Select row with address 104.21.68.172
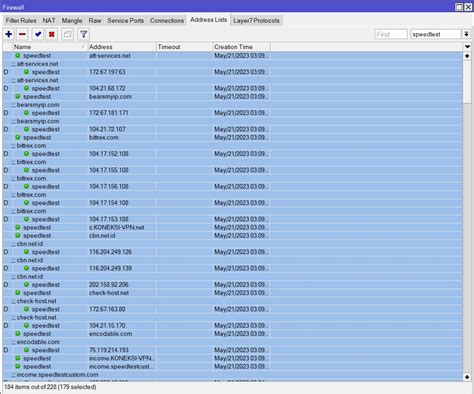Image resolution: width=474 pixels, height=394 pixels. [232, 88]
